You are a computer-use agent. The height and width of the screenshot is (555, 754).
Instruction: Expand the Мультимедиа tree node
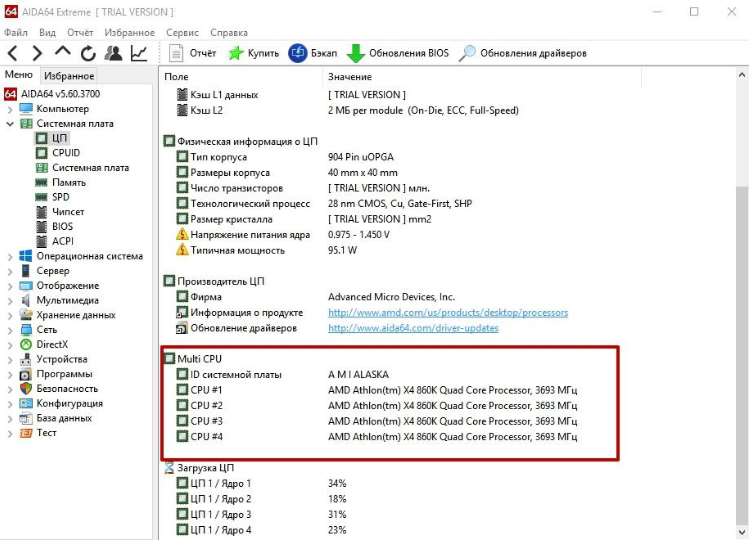tap(10, 301)
